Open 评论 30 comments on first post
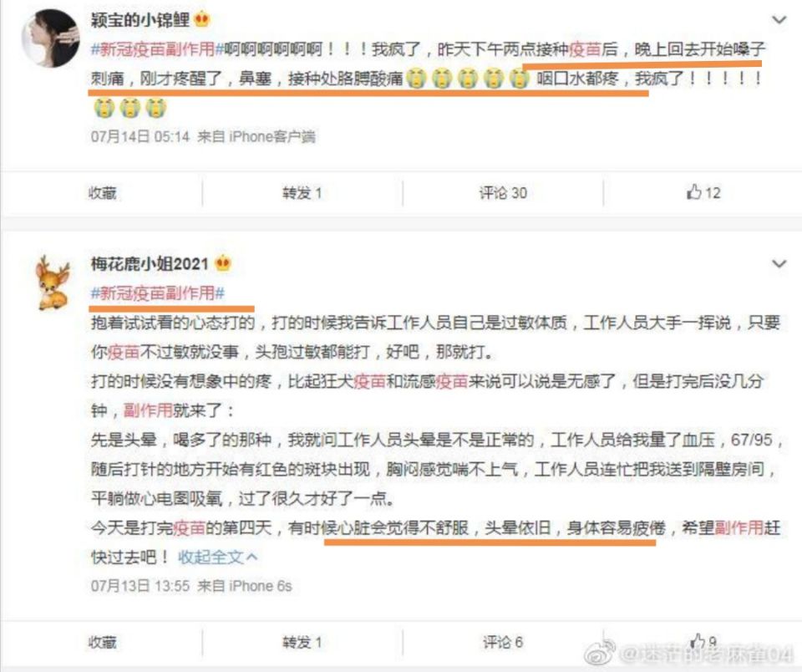The image size is (802, 672). [503, 193]
